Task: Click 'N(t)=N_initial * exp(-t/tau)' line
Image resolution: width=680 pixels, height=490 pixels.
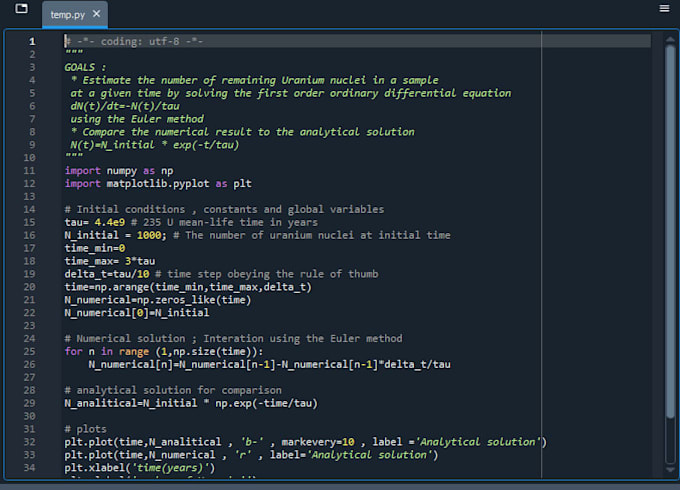Action: (155, 145)
